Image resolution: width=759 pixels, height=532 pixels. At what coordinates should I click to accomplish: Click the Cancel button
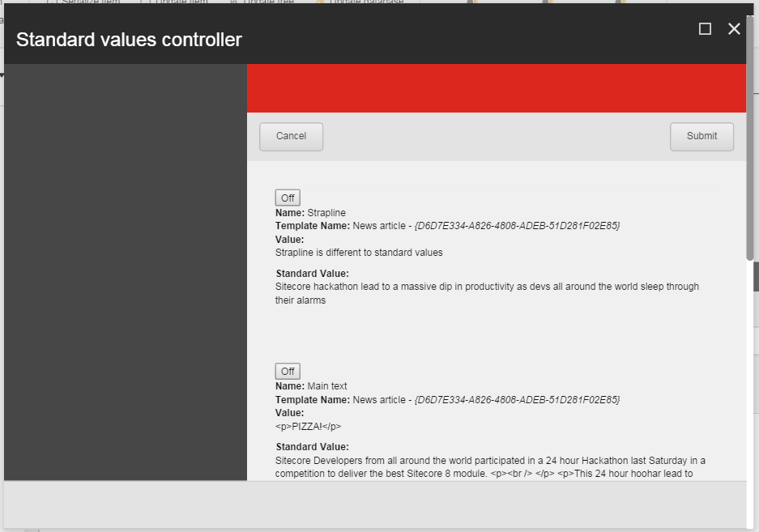(291, 136)
